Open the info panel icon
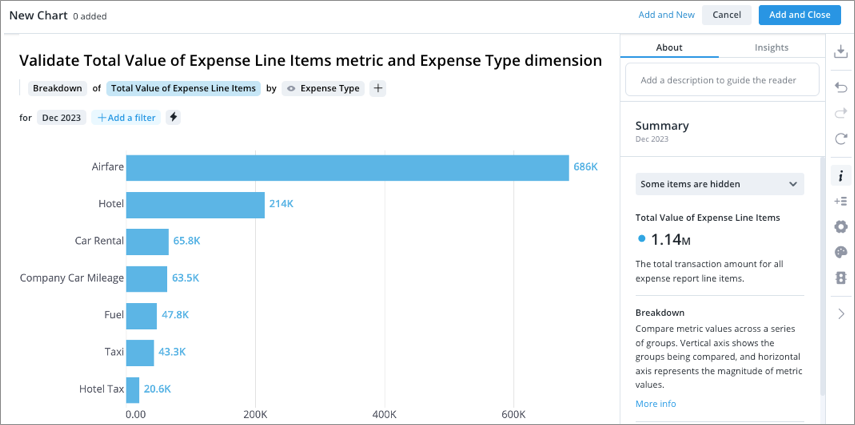855x425 pixels. tap(840, 175)
